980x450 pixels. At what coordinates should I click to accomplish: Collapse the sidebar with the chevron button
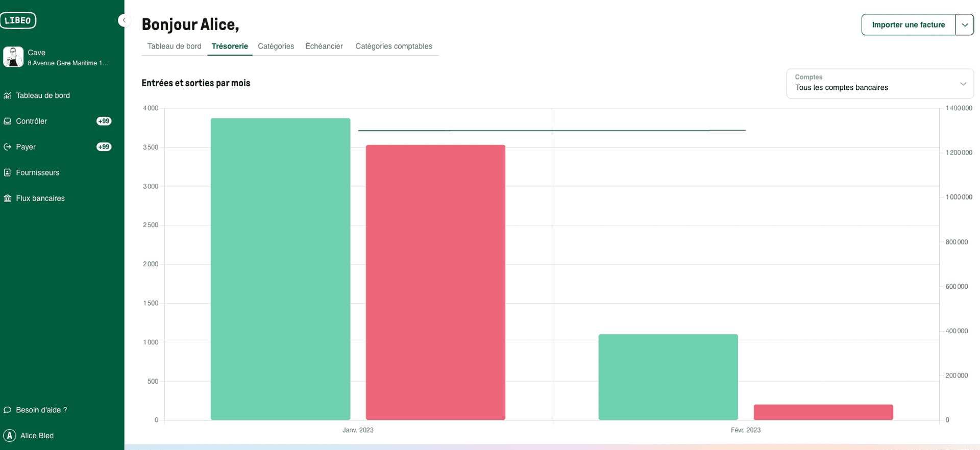[x=124, y=20]
